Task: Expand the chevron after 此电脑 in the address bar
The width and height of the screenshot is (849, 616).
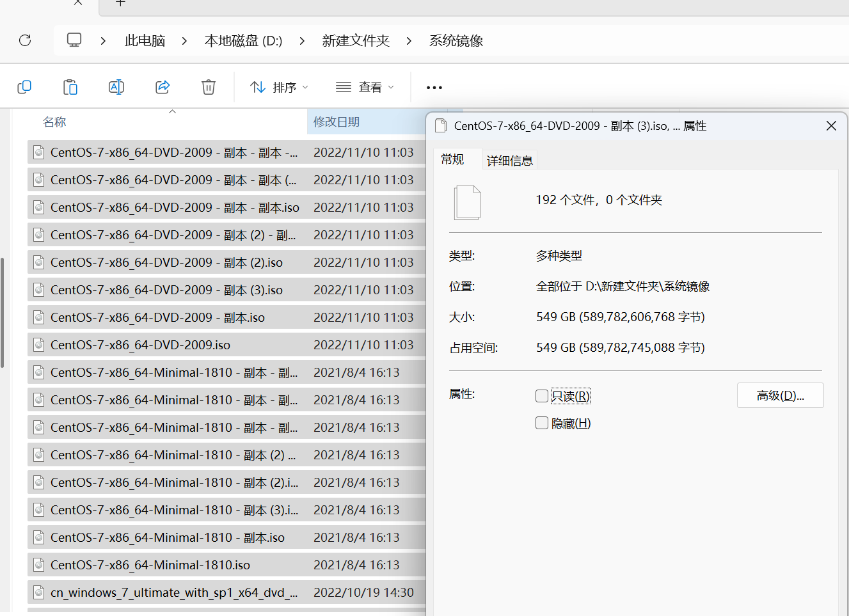Action: tap(184, 41)
